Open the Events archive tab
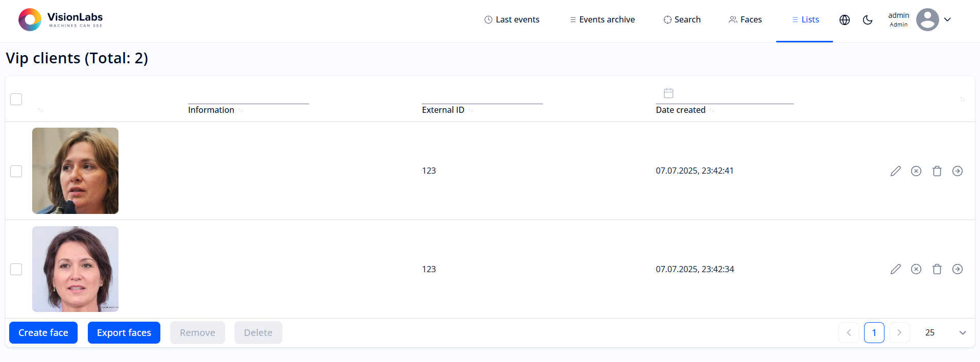This screenshot has width=980, height=362. (602, 20)
